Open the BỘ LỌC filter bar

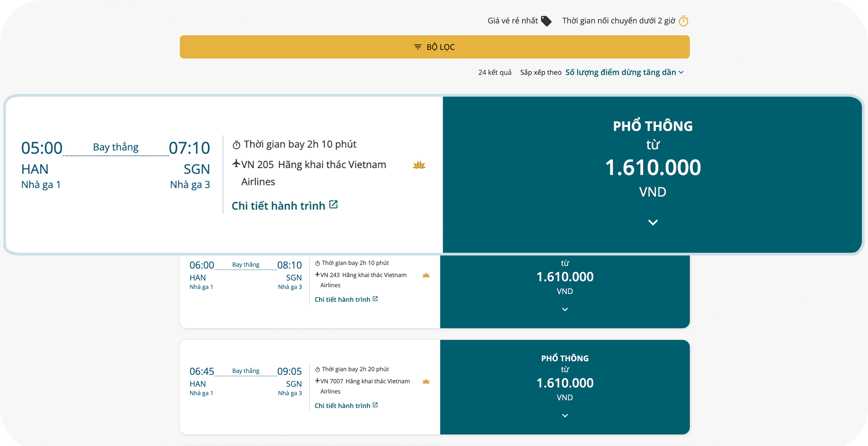click(434, 47)
